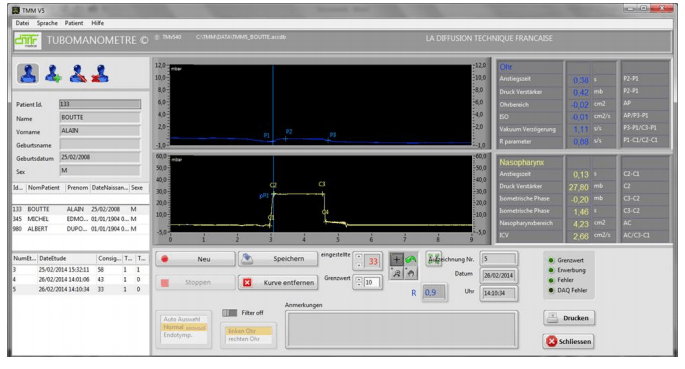Click the Ohr Anstiegszeit value 0,38
685x369 pixels.
[x=581, y=80]
